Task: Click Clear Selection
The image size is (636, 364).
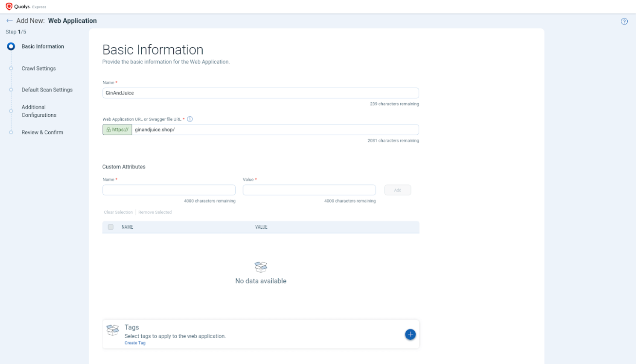Action: point(118,212)
